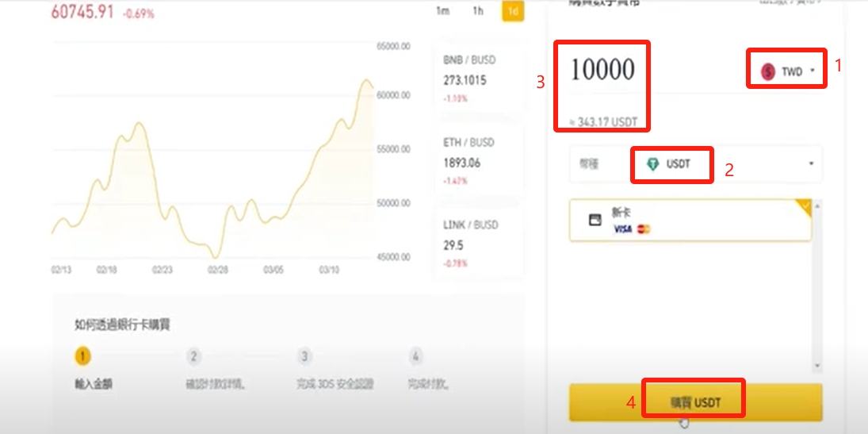Click the red TWD currency icon
The width and height of the screenshot is (868, 434).
pyautogui.click(x=768, y=71)
